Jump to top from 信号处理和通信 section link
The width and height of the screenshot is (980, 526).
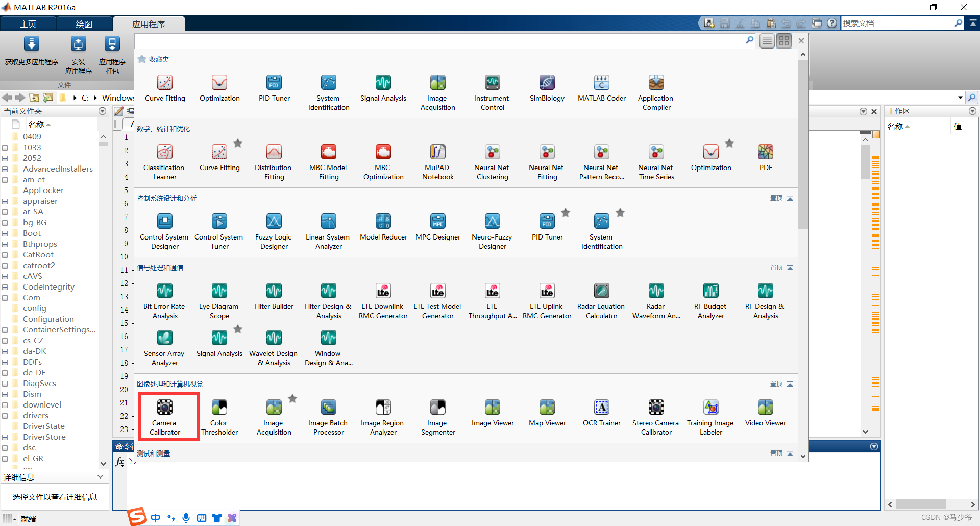pos(781,268)
